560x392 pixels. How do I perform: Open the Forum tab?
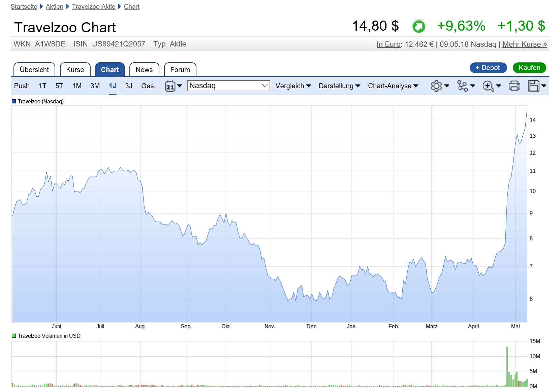[180, 70]
